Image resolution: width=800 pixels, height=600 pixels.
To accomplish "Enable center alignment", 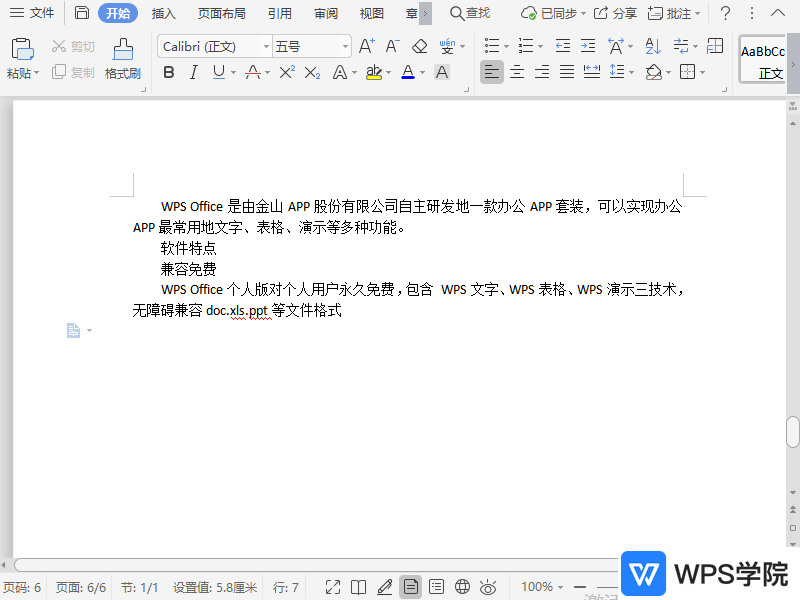I will click(x=516, y=72).
